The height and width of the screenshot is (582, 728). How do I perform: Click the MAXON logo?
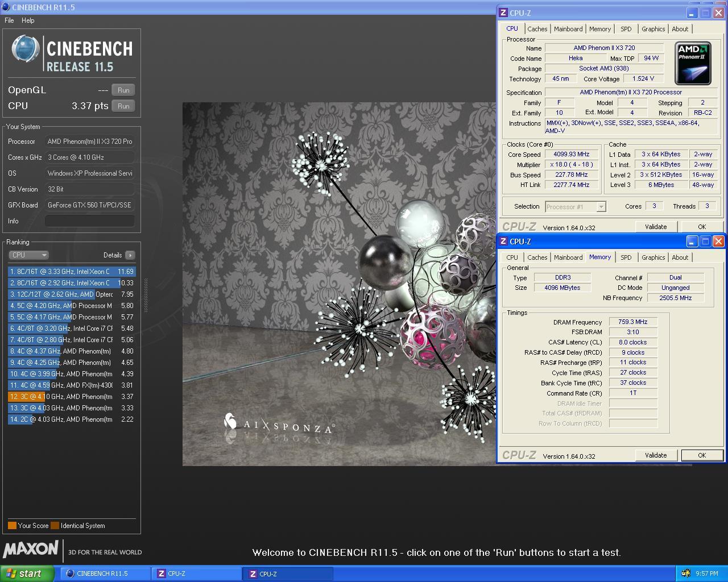click(31, 549)
